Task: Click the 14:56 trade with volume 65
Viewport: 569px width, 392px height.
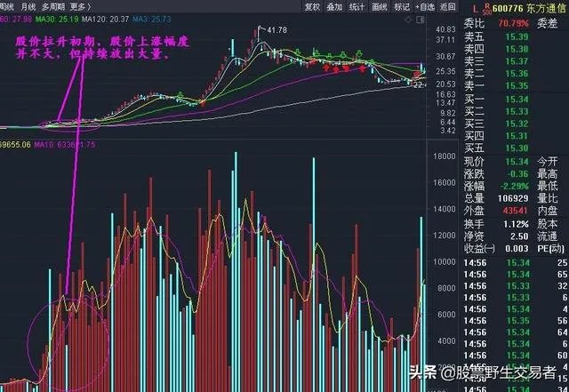Action: 516,275
